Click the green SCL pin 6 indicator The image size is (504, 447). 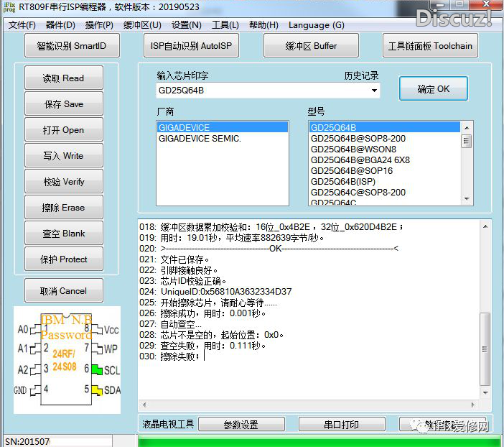pos(97,369)
